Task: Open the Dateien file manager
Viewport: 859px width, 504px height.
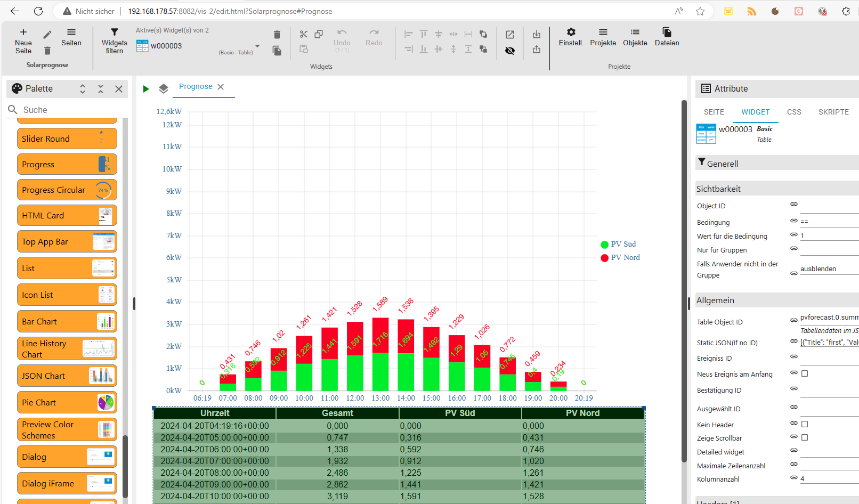Action: click(x=667, y=37)
